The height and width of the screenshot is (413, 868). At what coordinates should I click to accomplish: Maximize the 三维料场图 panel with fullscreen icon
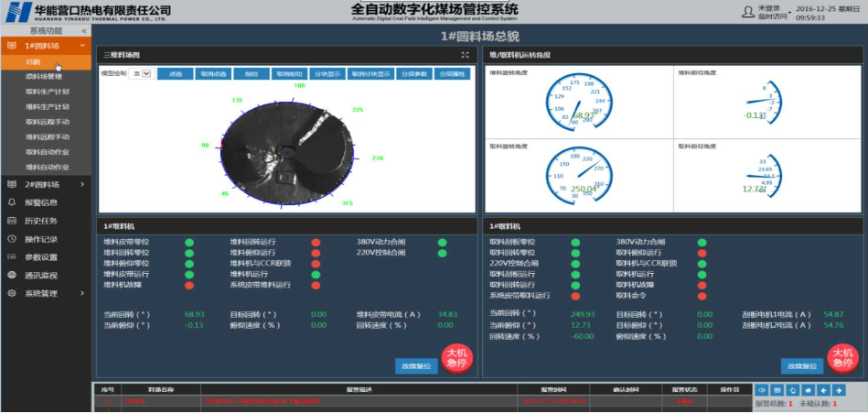point(465,55)
